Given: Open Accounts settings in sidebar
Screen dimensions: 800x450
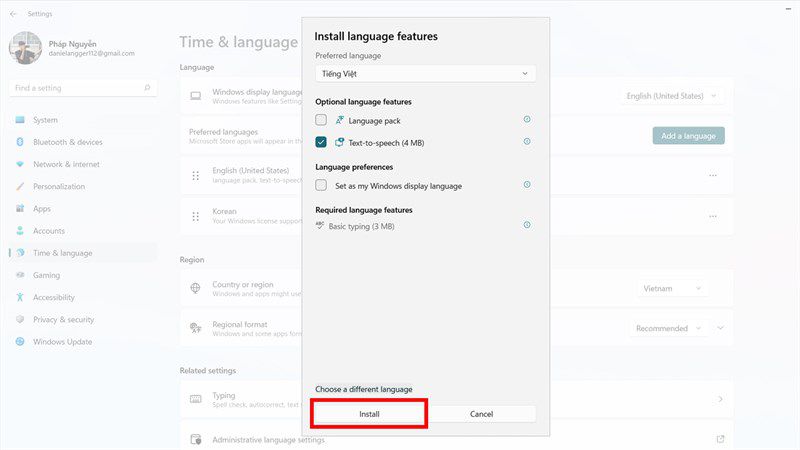Looking at the screenshot, I should point(83,231).
